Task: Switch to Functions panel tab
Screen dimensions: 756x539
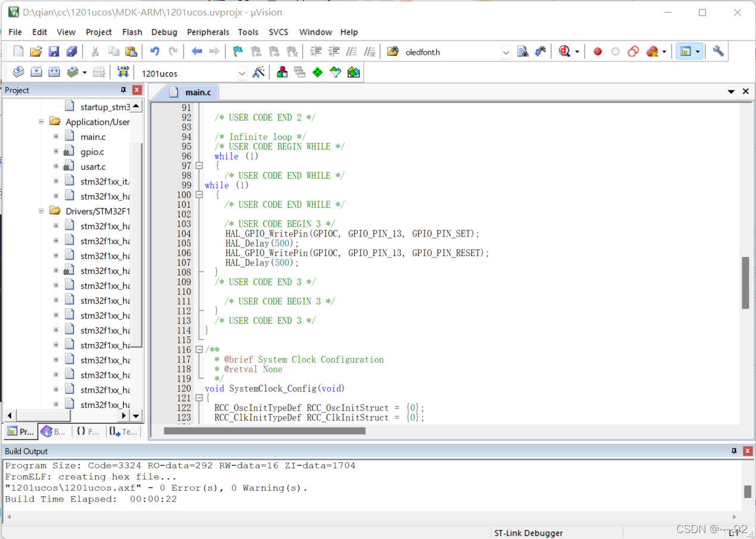Action: pos(88,432)
